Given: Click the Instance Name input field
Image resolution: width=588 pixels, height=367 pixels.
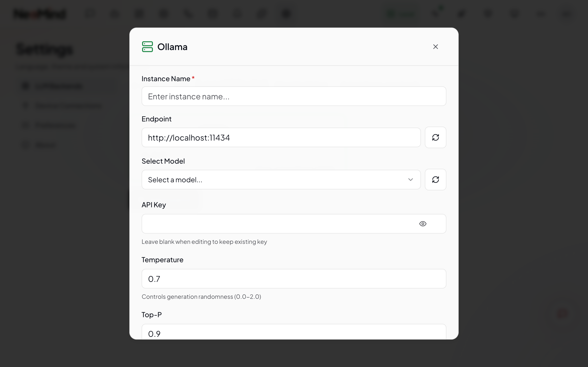Looking at the screenshot, I should point(294,96).
